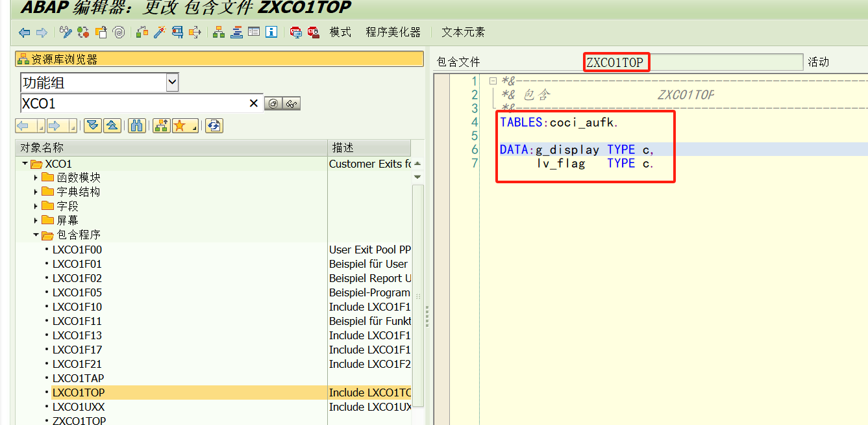Click the TABLES:coci_aufk. code line
Screen dimensions: 868x425
[560, 122]
